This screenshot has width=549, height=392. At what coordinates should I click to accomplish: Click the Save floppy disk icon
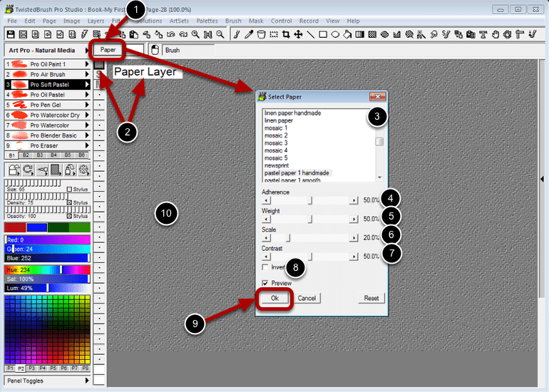[x=11, y=34]
